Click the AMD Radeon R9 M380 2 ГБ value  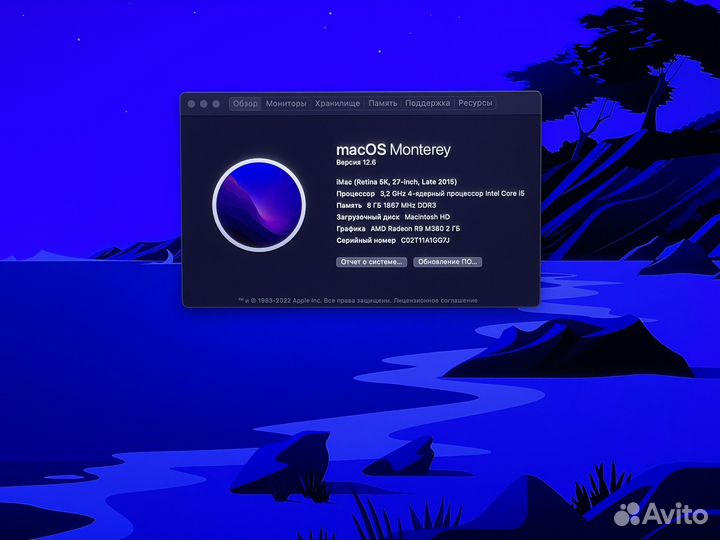[x=415, y=229]
